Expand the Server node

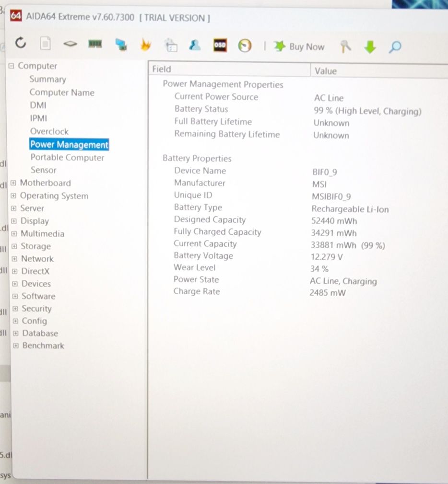pos(13,208)
